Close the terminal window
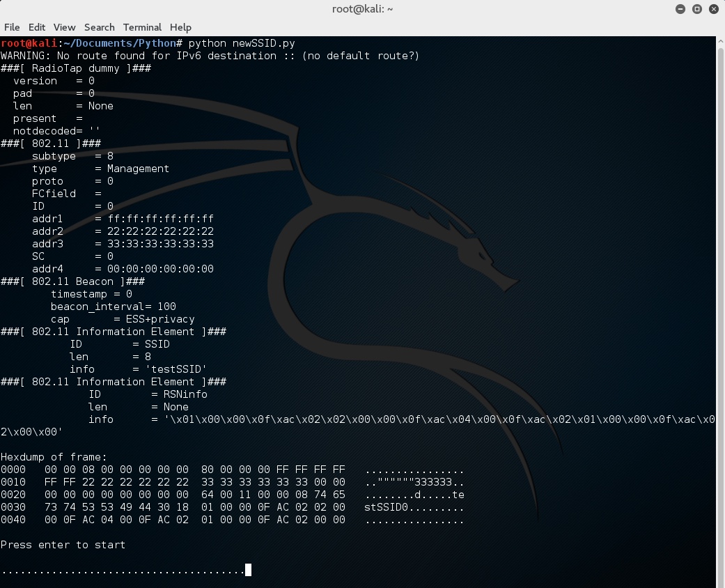 pyautogui.click(x=713, y=9)
